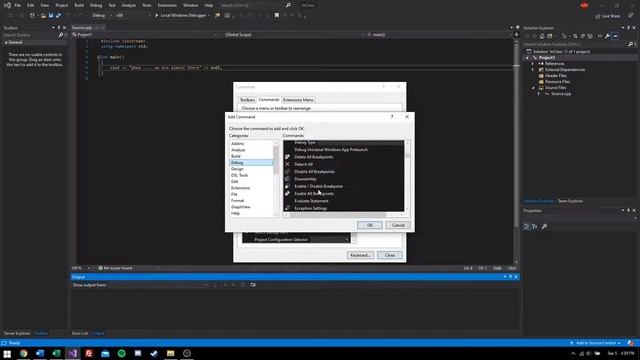The width and height of the screenshot is (640, 360).
Task: Open the File menu
Action: [18, 5]
